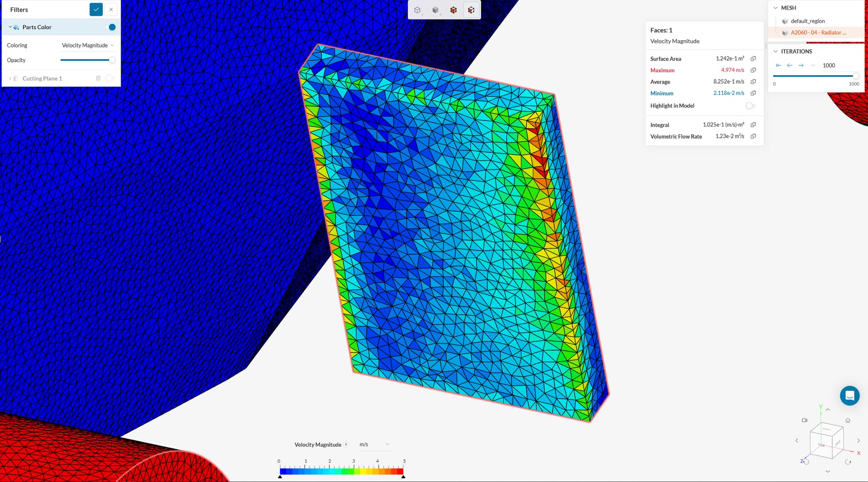Step back one iteration with left arrow
The height and width of the screenshot is (482, 868).
tap(790, 65)
